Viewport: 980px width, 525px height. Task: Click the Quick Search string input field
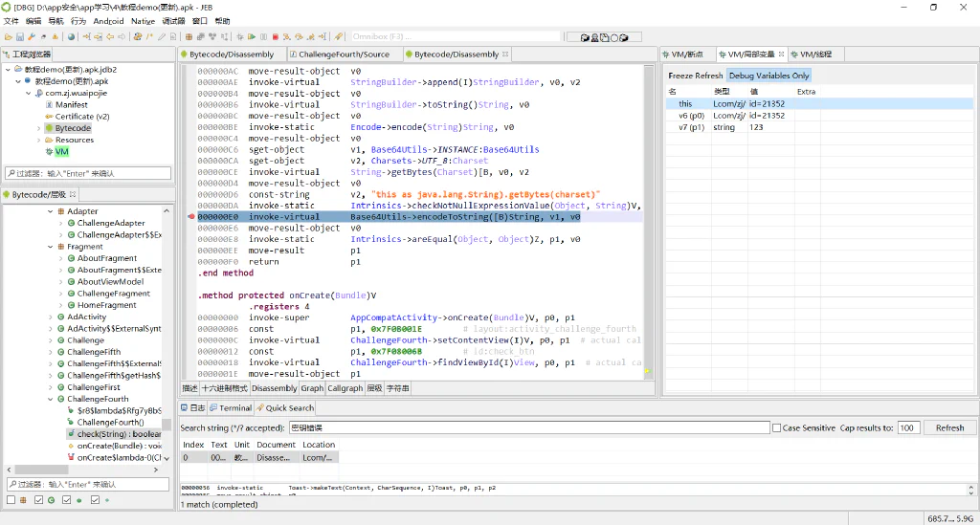pyautogui.click(x=529, y=428)
